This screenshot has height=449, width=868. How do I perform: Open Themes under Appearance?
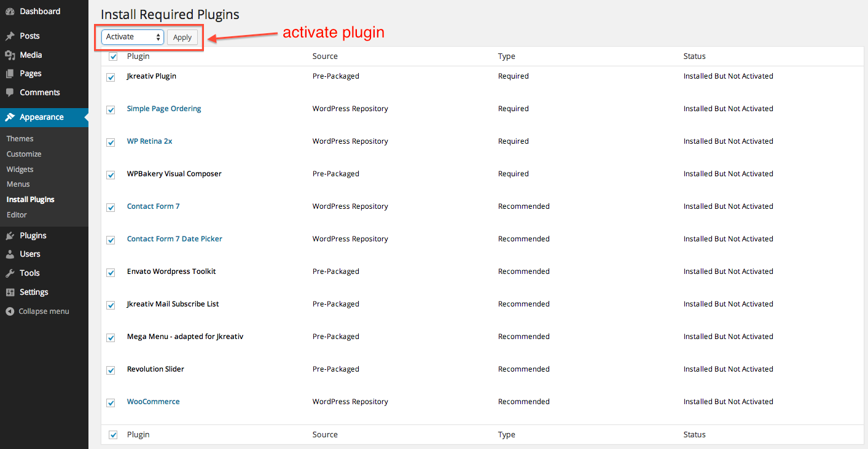[20, 139]
